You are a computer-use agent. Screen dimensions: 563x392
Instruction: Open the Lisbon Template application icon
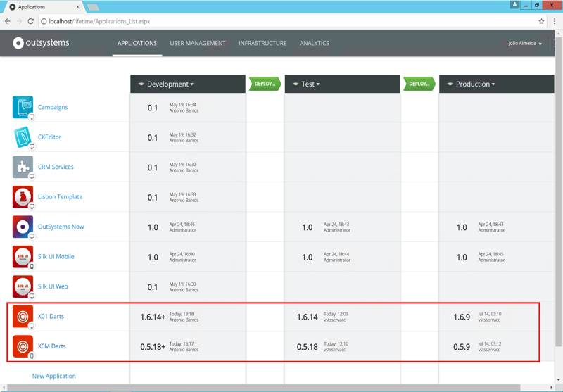pyautogui.click(x=23, y=197)
